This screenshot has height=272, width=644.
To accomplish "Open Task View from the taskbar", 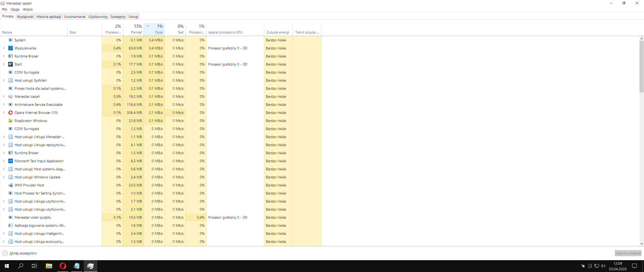I will (34, 266).
